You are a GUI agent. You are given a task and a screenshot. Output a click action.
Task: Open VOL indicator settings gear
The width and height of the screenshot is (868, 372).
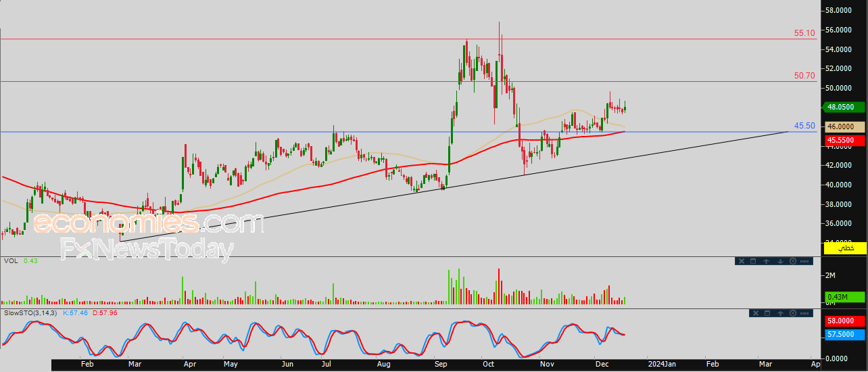(793, 261)
